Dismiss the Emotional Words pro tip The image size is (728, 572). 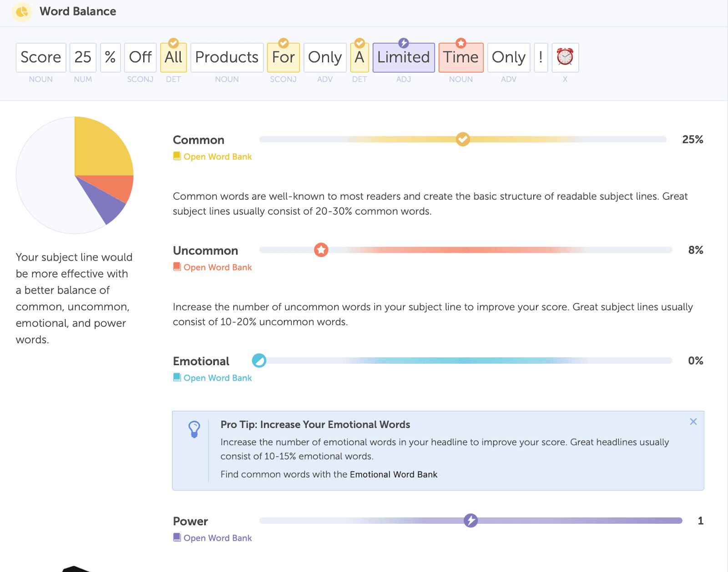693,421
